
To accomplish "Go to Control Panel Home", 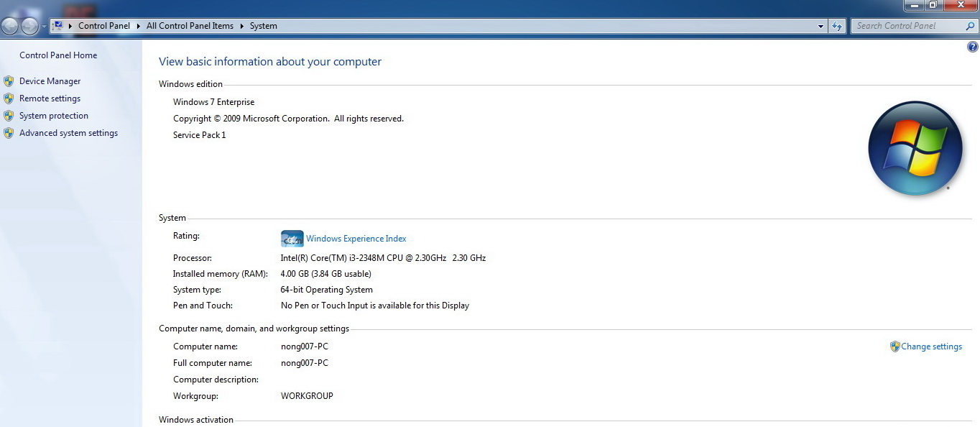I will pos(58,55).
